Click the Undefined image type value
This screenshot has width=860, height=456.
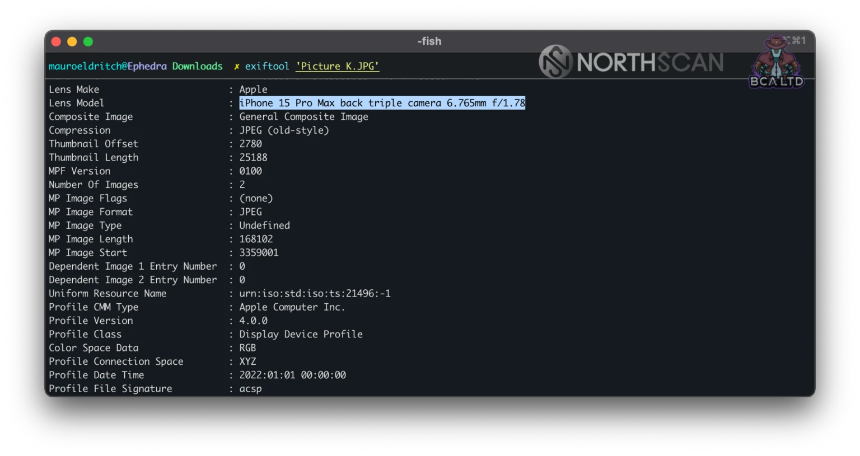pos(264,226)
